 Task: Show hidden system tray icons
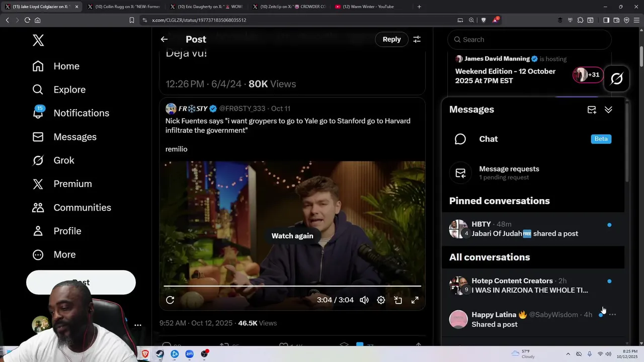pos(568,354)
